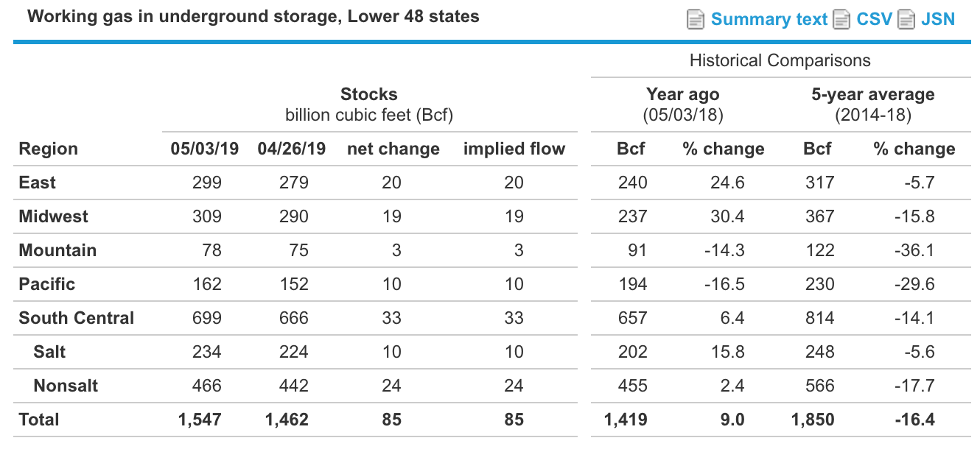Click the document icon beside Summary text
Screen dimensions: 980x449
[696, 19]
